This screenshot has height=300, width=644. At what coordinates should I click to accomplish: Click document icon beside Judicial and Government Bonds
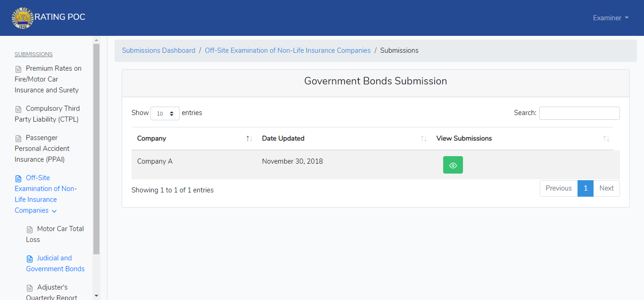pyautogui.click(x=30, y=258)
